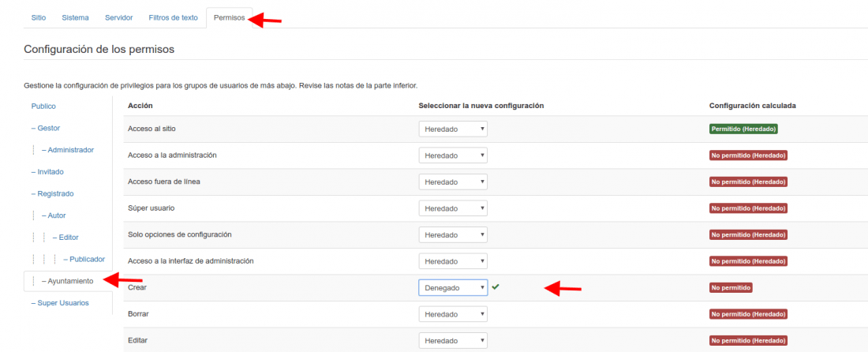Image resolution: width=868 pixels, height=352 pixels.
Task: Click Acceso fuera de línea No permitido badge
Action: [748, 182]
